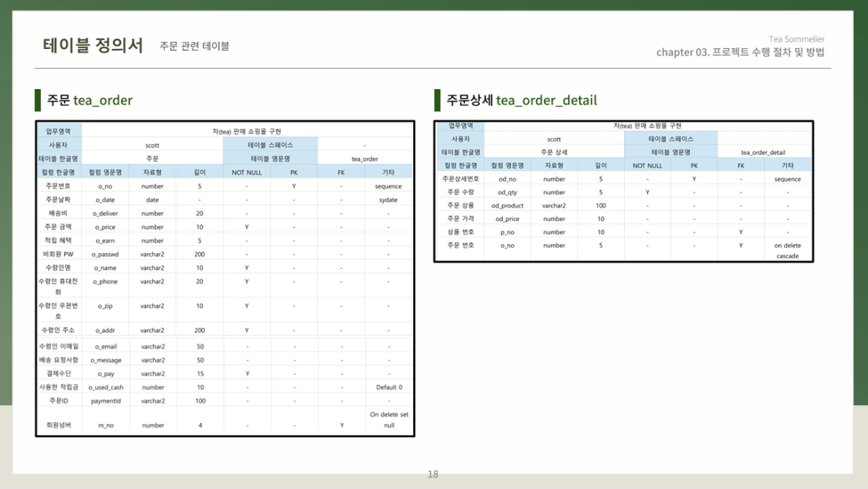Click the 'od_product' cell
Image resolution: width=868 pixels, height=489 pixels.
(x=507, y=206)
